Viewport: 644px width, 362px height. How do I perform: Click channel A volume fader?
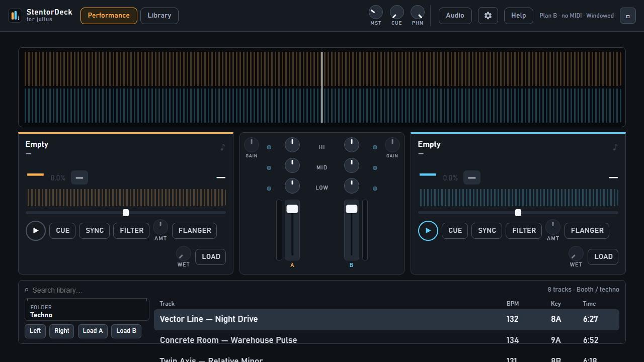292,209
